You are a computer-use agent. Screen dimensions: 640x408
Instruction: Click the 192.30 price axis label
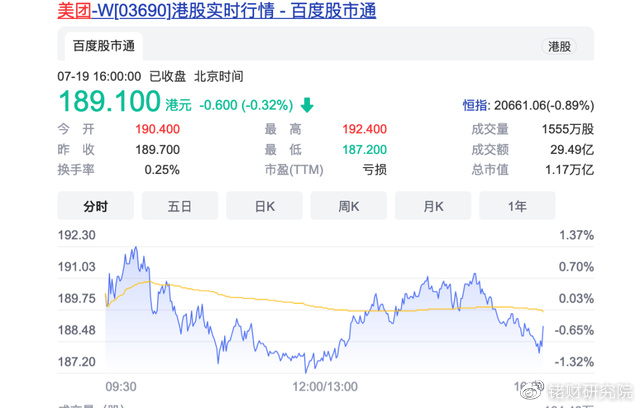pos(76,235)
